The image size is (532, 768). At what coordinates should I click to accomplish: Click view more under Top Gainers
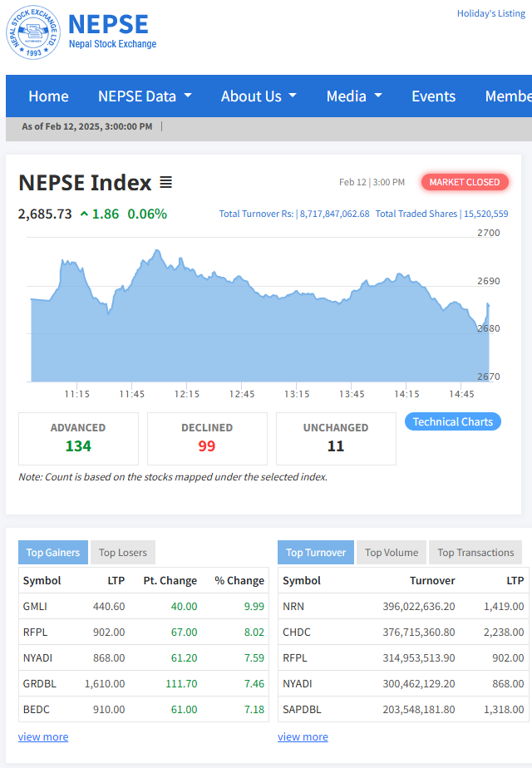pos(43,736)
